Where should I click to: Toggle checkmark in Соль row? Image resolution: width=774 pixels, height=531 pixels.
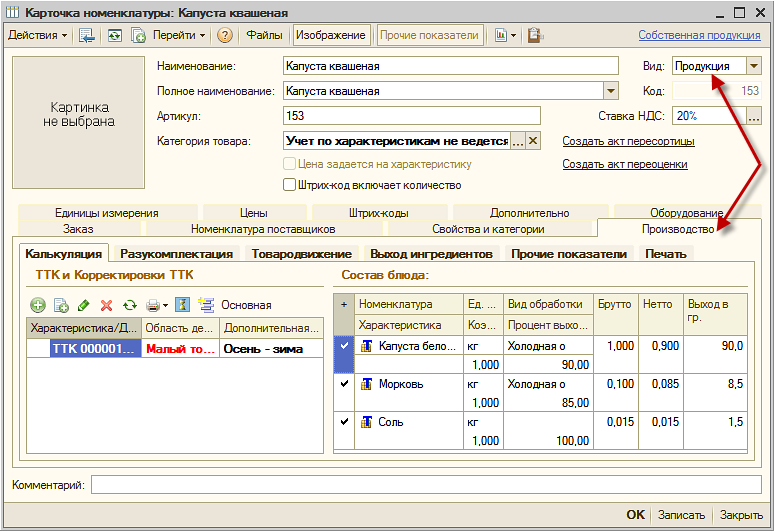(x=344, y=421)
